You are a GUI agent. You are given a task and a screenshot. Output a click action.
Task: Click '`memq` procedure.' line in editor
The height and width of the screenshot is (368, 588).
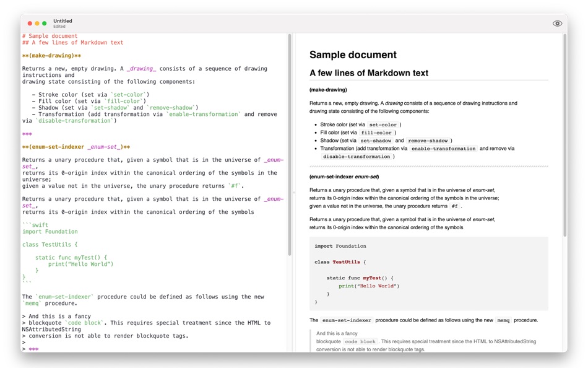(50, 304)
